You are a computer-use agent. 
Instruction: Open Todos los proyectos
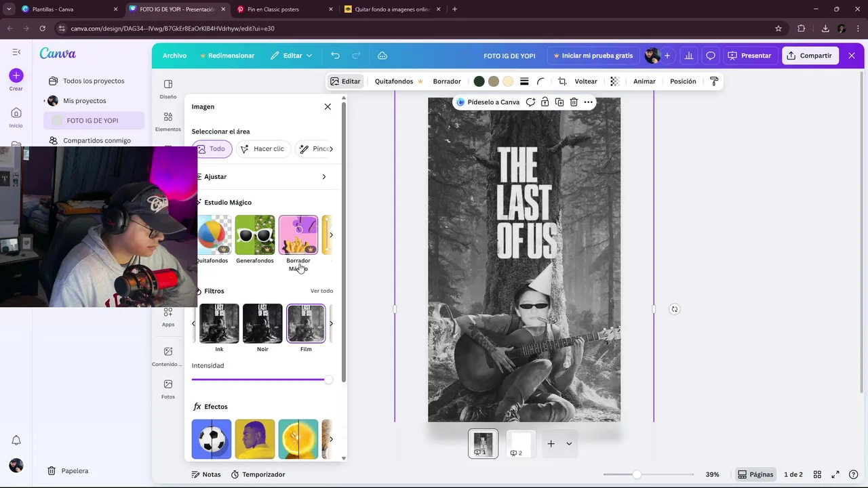click(94, 81)
